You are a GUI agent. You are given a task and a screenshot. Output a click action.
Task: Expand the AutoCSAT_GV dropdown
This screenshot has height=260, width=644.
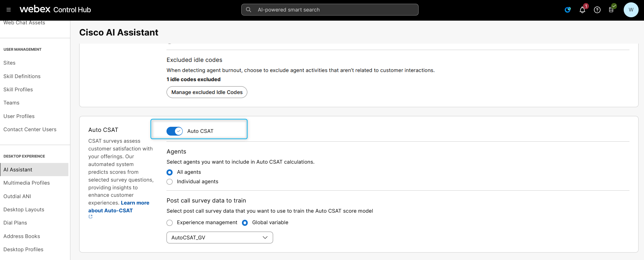click(x=220, y=238)
